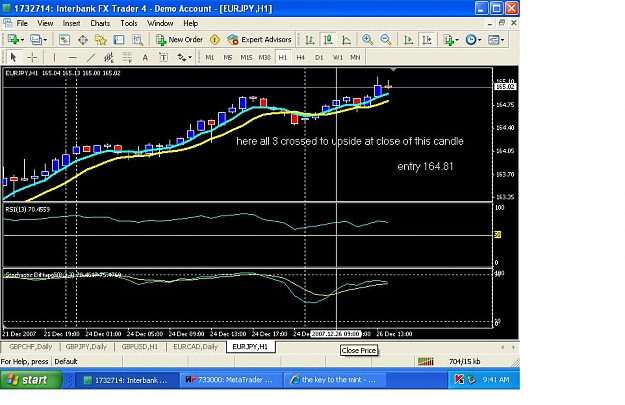
Task: Toggle Chart Shift icon
Action: point(427,39)
